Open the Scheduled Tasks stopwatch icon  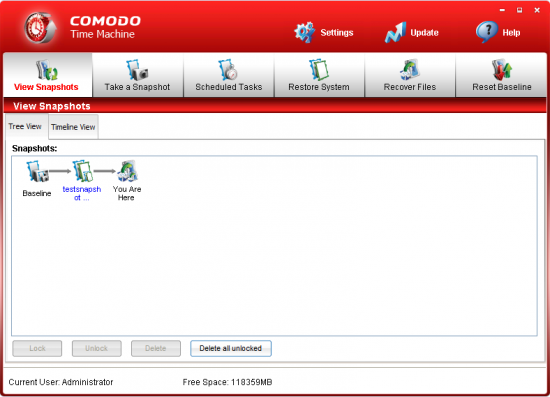tap(228, 70)
